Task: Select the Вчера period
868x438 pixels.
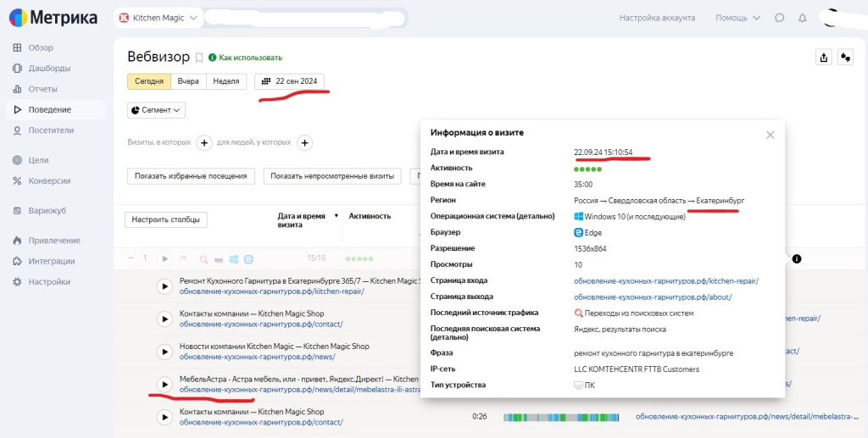Action: (x=188, y=81)
